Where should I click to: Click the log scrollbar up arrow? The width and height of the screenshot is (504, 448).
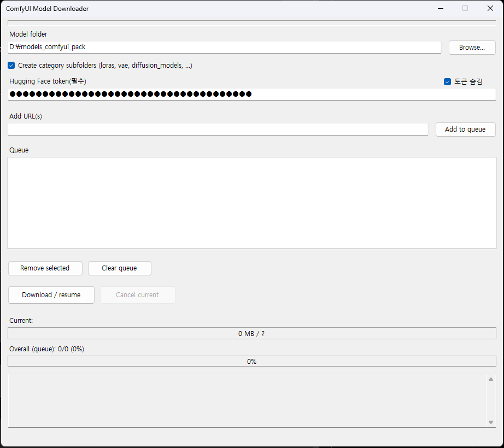[x=491, y=379]
